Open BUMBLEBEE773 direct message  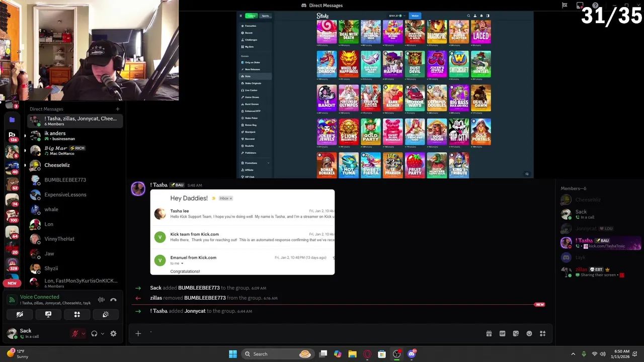click(x=74, y=179)
